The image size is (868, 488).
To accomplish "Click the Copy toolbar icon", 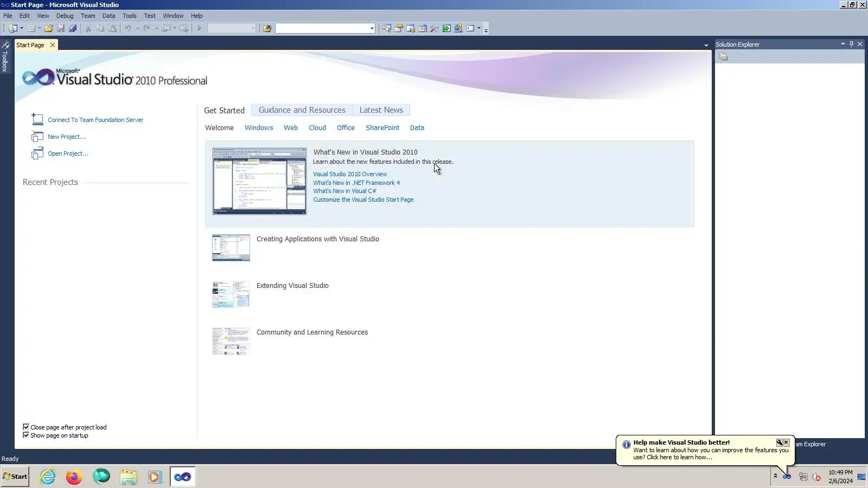I will tap(100, 28).
